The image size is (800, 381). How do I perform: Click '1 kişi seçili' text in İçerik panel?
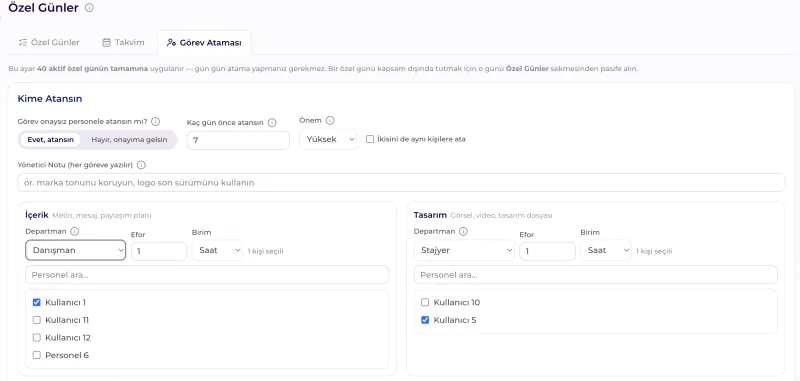(x=265, y=251)
